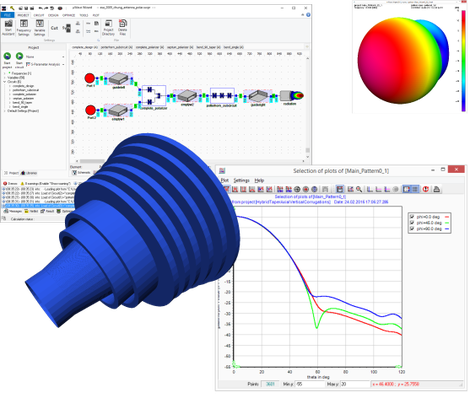
Task: Select the septum_polarizer tree item
Action: pos(23,98)
